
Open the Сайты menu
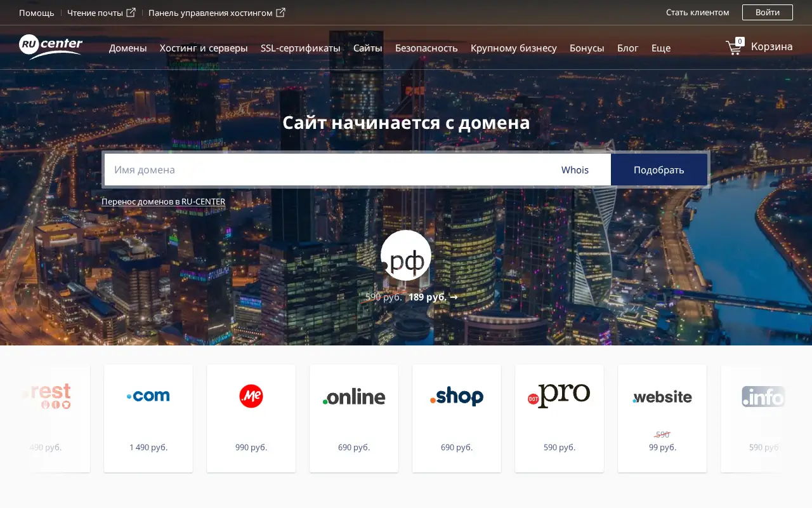point(368,48)
